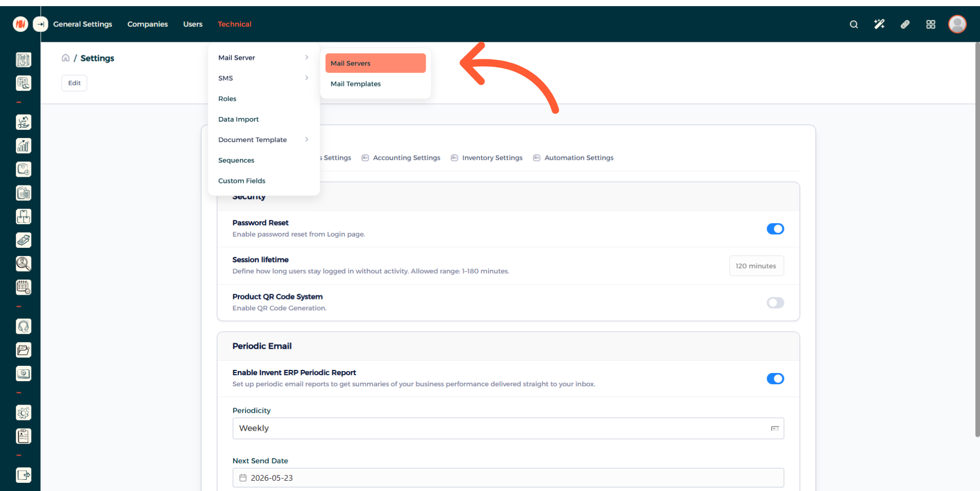Open the customer service hand icon in the sidebar
The height and width of the screenshot is (491, 980).
23,122
